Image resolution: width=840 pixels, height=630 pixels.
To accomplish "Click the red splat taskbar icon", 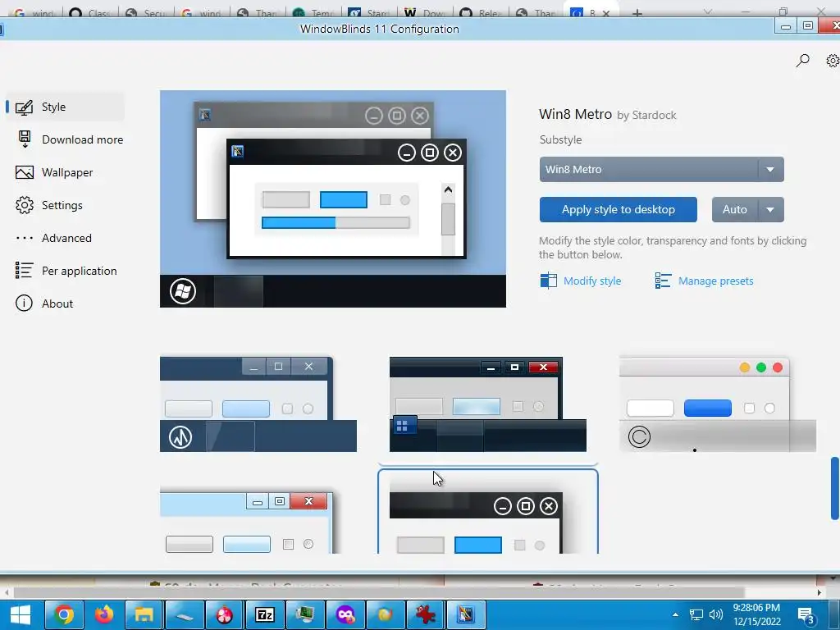I will tap(426, 614).
